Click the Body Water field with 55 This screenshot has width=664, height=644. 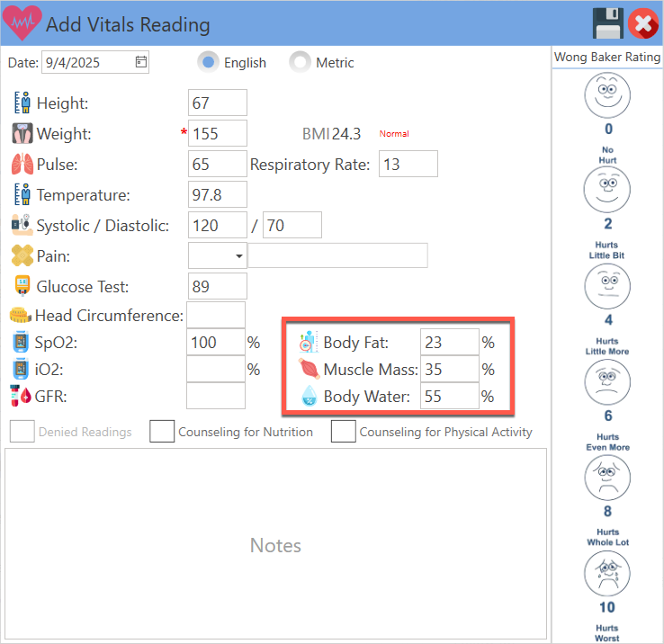pos(450,396)
